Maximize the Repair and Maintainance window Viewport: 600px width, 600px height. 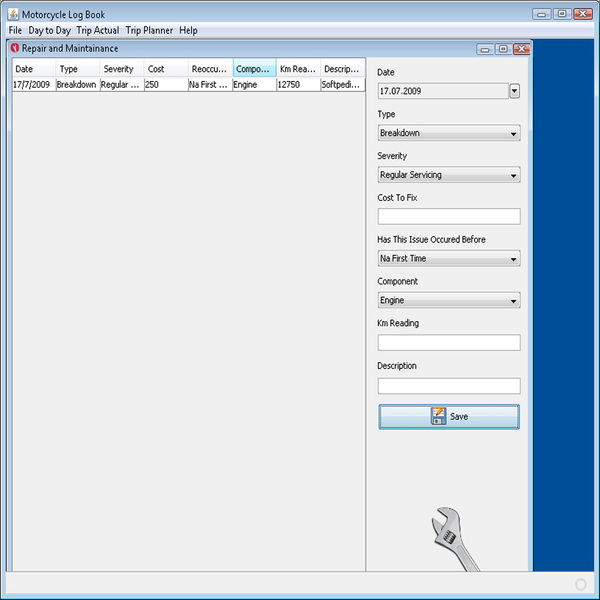[x=503, y=49]
